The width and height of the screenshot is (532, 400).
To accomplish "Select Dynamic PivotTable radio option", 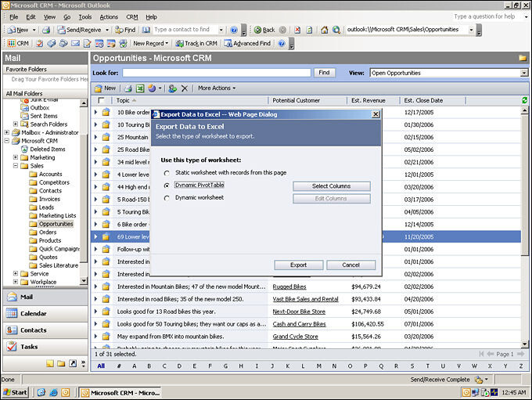I will pyautogui.click(x=167, y=186).
